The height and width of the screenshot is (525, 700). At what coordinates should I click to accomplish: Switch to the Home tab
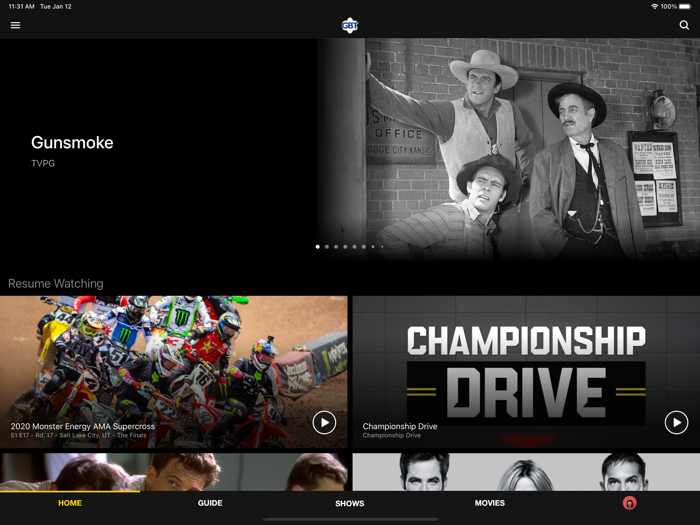[70, 503]
